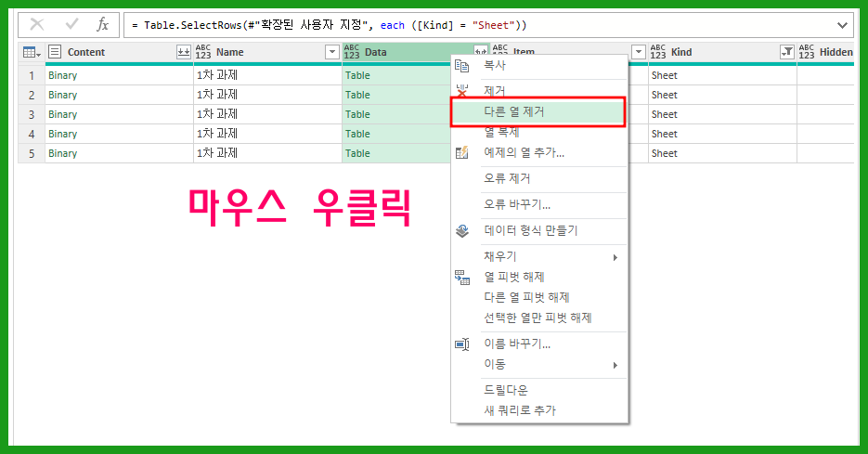
Task: Click Binary link in row 4
Action: click(62, 134)
